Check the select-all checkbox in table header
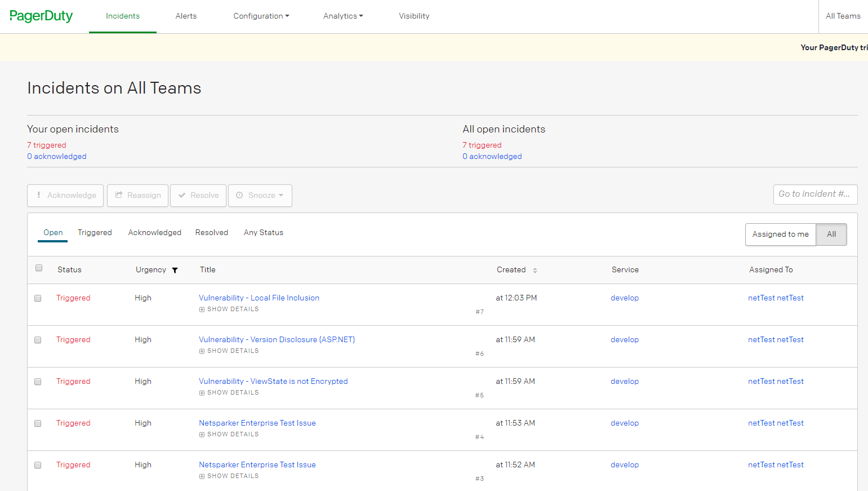The height and width of the screenshot is (491, 868). coord(38,268)
